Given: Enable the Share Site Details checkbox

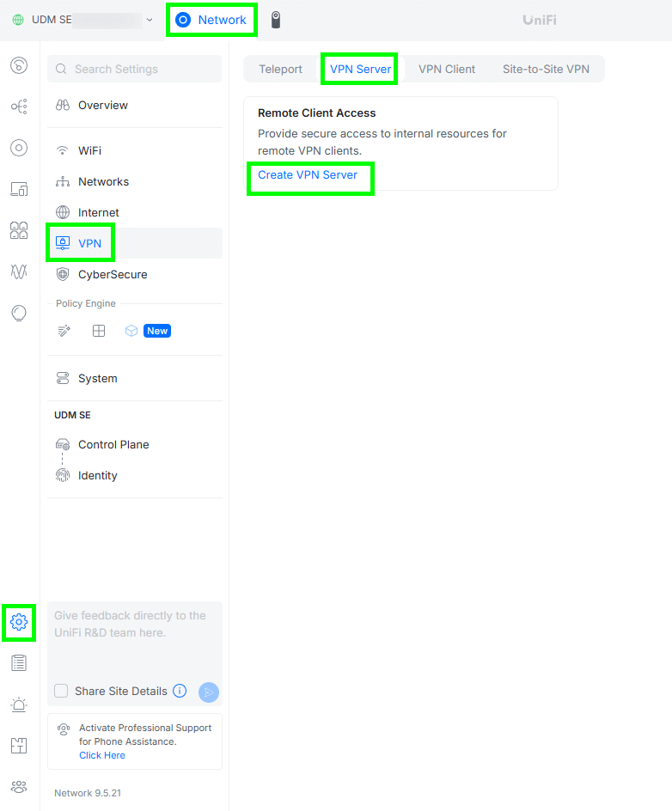Looking at the screenshot, I should 61,692.
